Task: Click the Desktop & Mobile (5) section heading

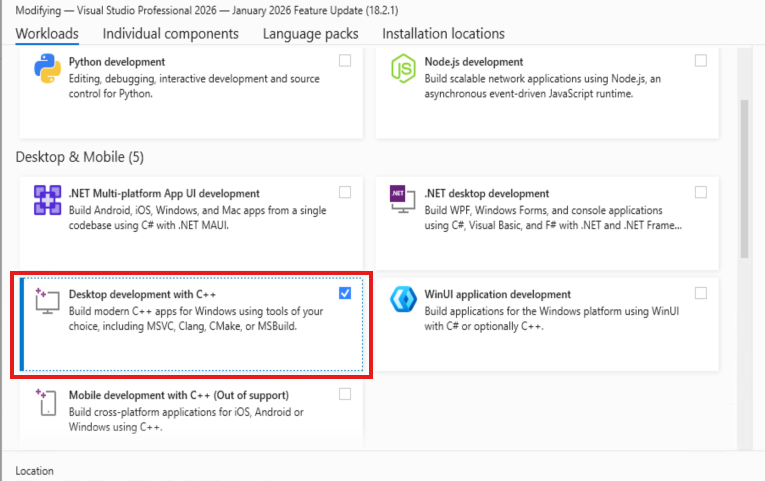Action: click(80, 157)
